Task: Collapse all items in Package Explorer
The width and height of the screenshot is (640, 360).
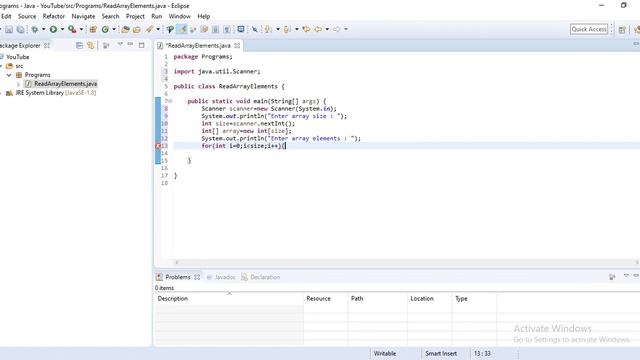Action: pyautogui.click(x=79, y=45)
